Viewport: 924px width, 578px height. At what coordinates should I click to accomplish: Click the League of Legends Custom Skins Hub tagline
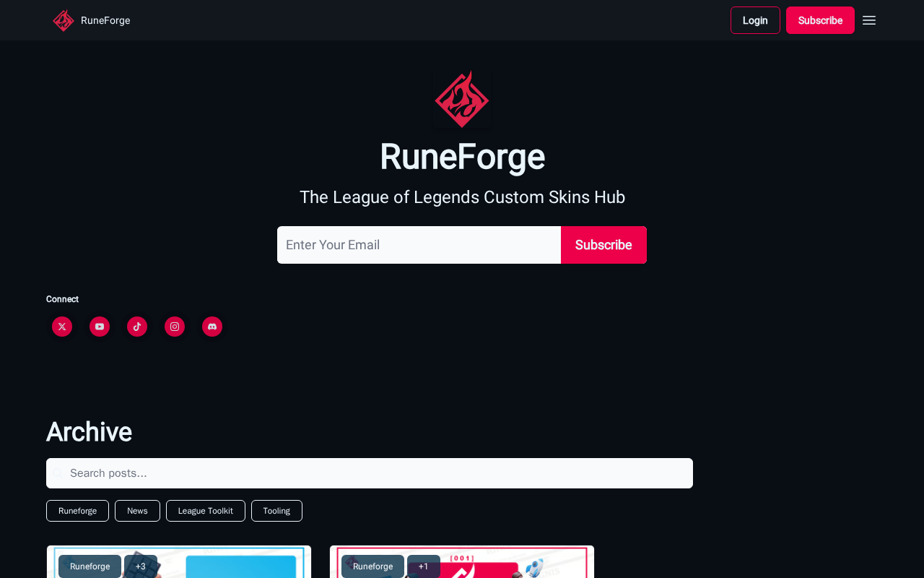(462, 197)
